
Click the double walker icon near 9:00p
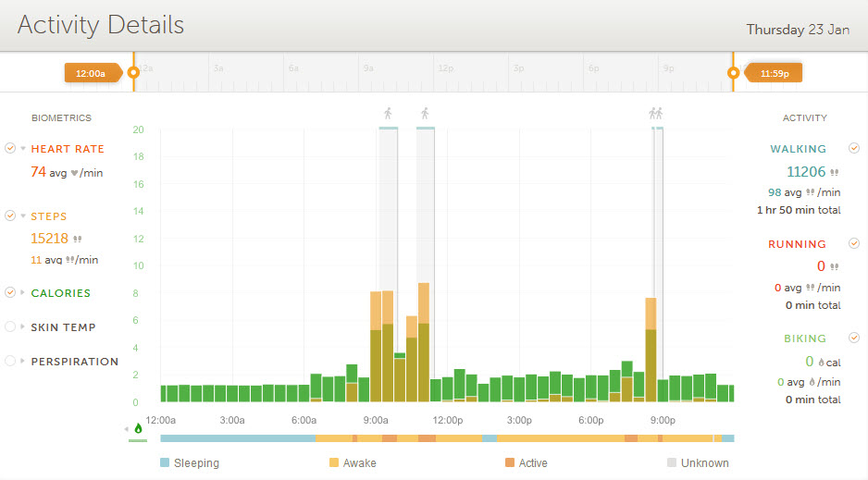656,114
